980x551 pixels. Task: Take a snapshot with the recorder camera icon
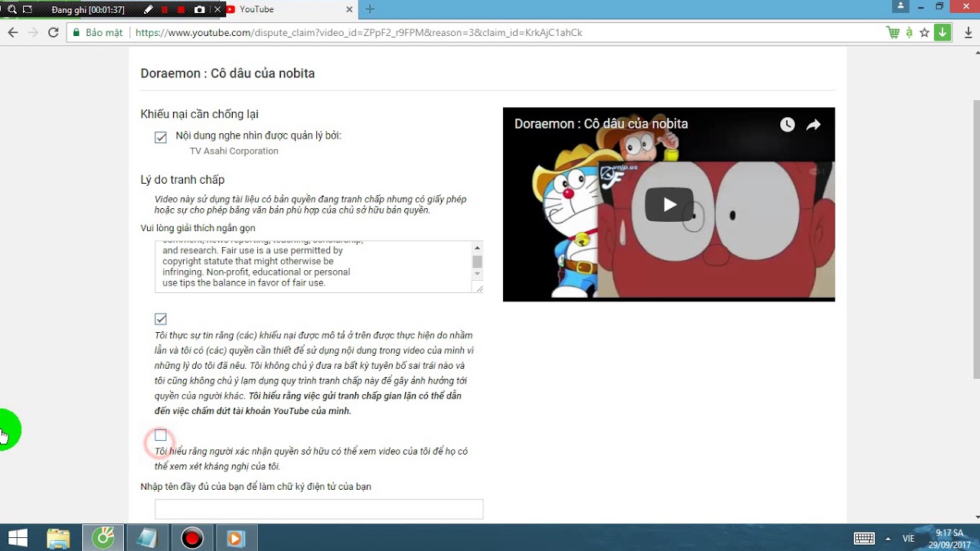click(200, 10)
